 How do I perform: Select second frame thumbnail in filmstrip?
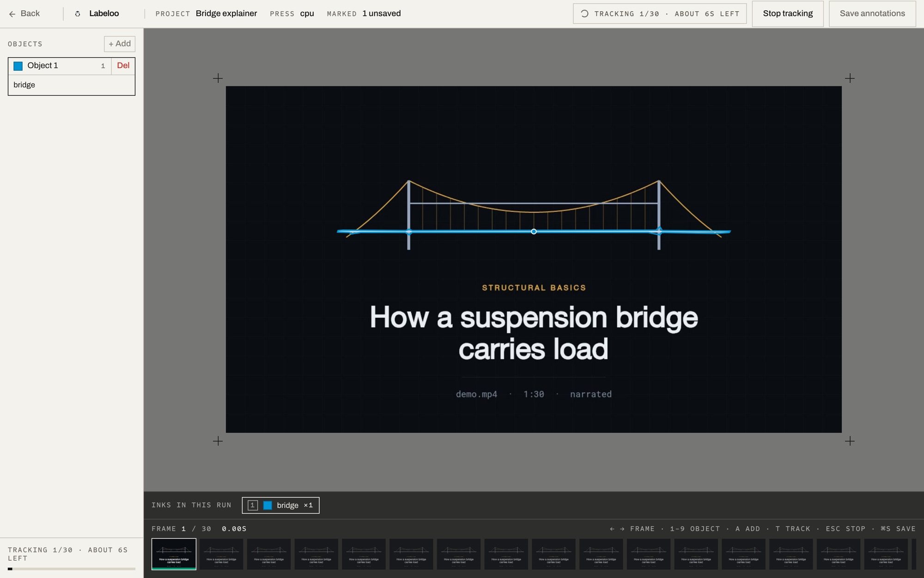pos(221,554)
